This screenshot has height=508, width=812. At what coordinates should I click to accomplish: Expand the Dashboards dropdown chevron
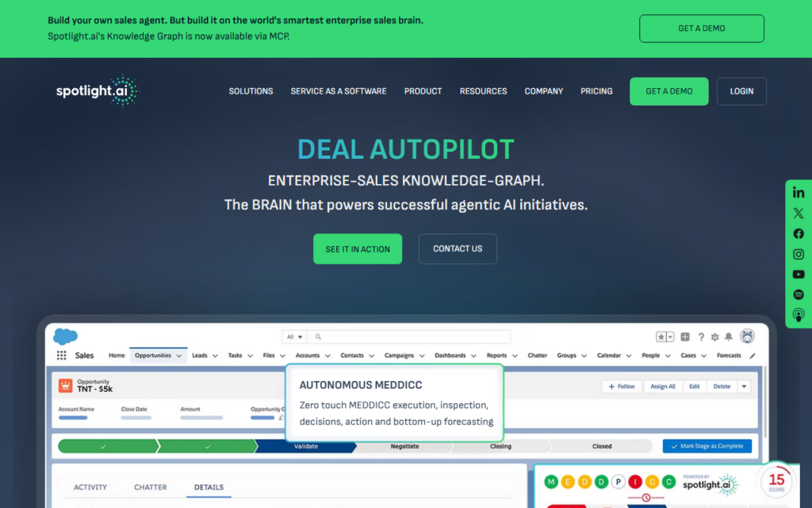pos(473,356)
